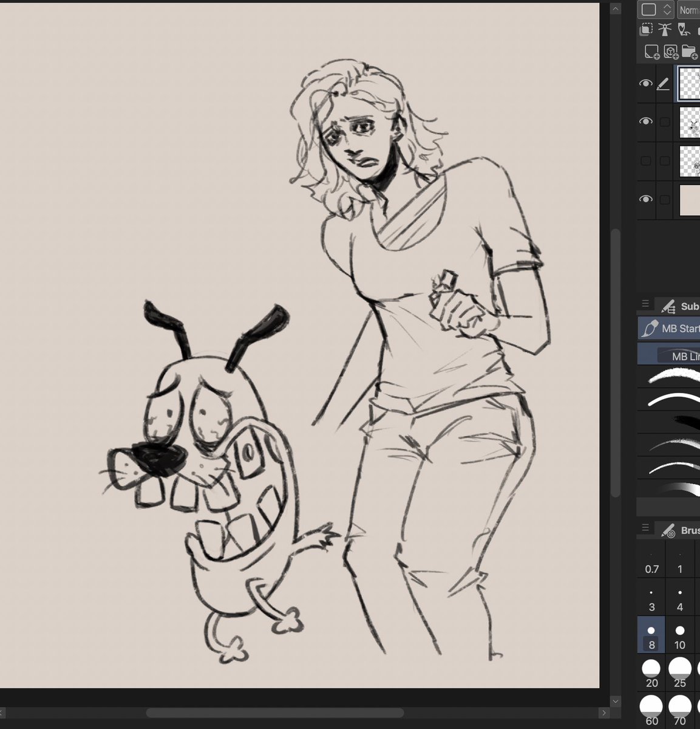Select the top layer thumbnail
Image resolution: width=700 pixels, height=729 pixels.
click(689, 84)
